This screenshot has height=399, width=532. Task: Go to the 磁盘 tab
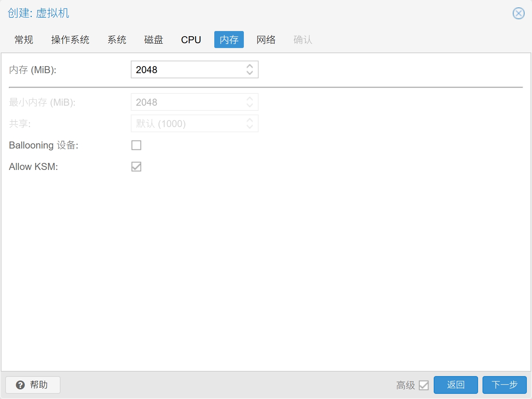coord(154,40)
